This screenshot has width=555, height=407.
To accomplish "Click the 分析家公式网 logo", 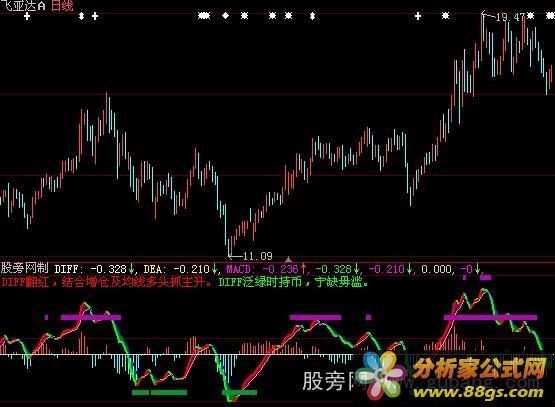I will 479,369.
